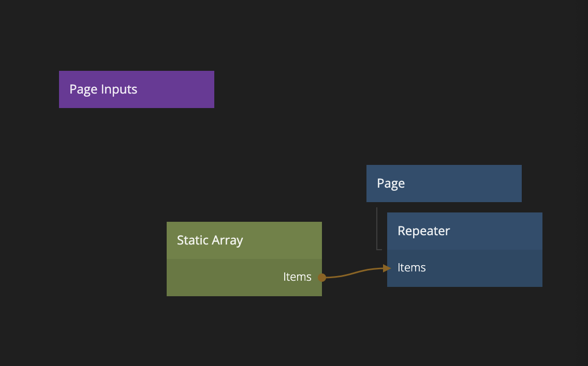Select the Page node
The image size is (588, 366).
pyautogui.click(x=444, y=184)
